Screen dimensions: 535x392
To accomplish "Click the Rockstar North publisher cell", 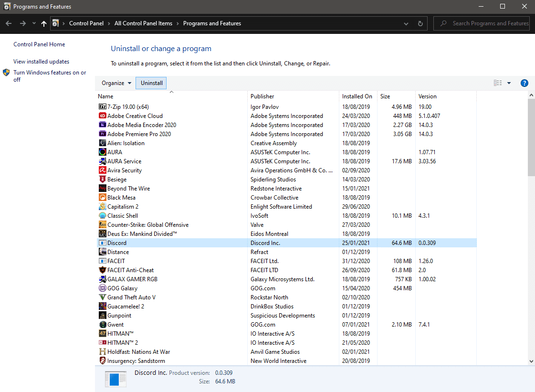I will [x=269, y=297].
